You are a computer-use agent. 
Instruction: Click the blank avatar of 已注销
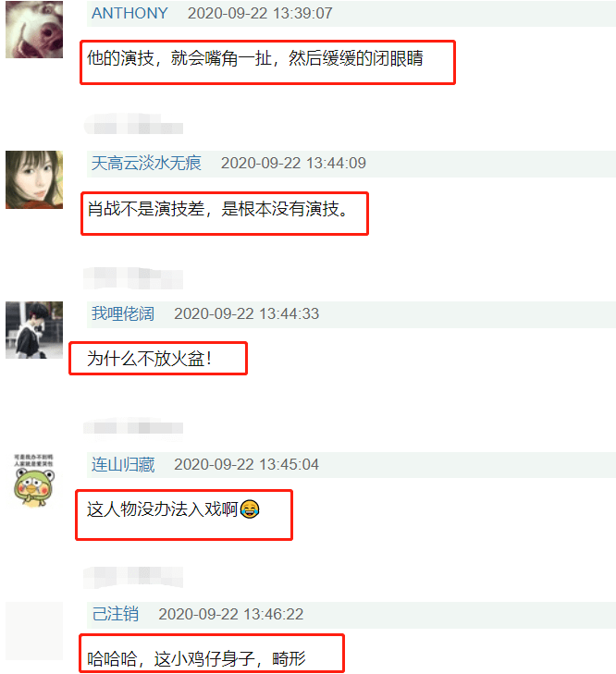click(x=34, y=631)
